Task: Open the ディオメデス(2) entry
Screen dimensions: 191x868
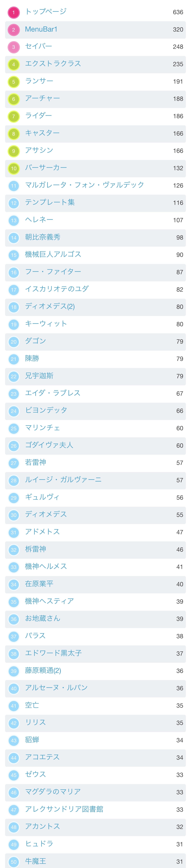Action: click(x=50, y=306)
